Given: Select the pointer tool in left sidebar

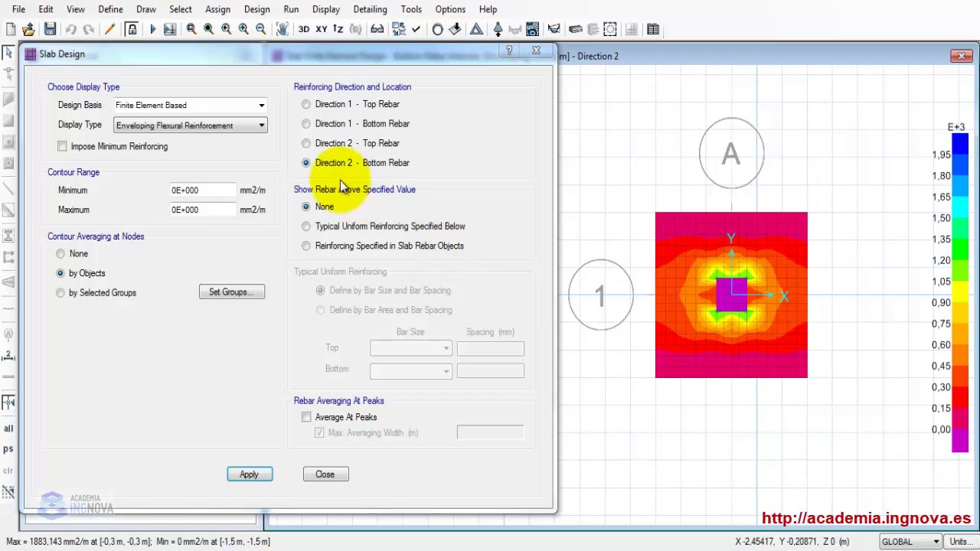Looking at the screenshot, I should coord(8,53).
